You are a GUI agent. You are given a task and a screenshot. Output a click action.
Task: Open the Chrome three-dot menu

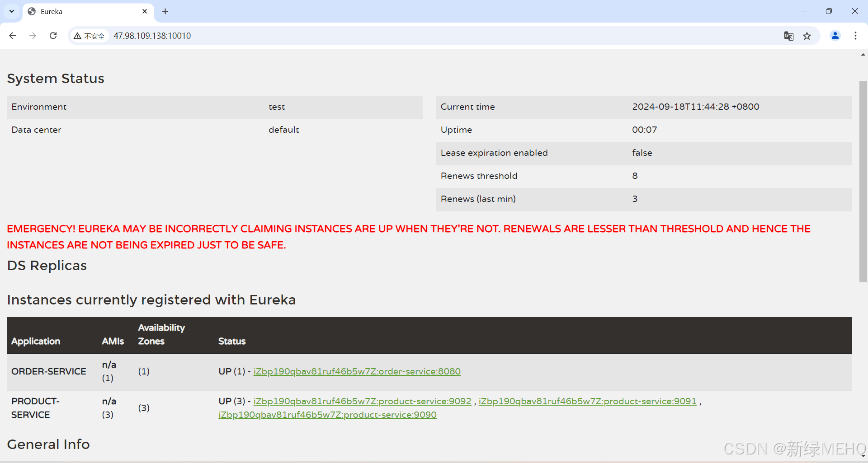tap(855, 36)
